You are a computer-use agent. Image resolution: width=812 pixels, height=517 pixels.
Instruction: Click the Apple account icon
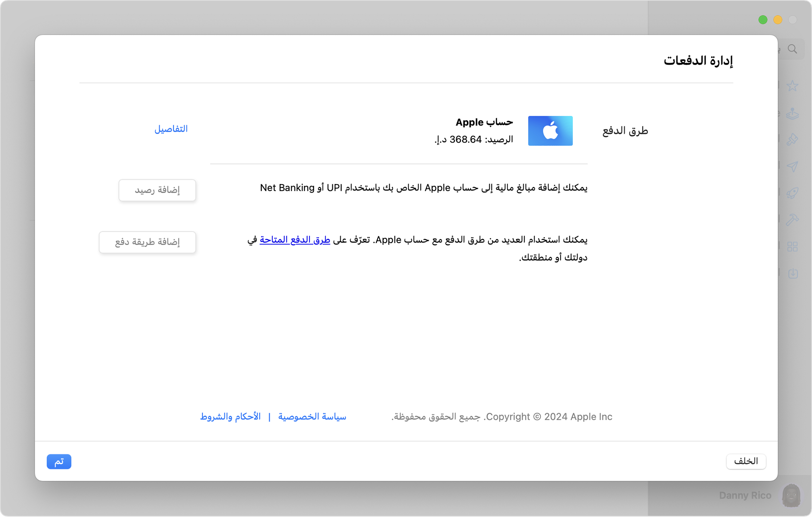point(550,130)
